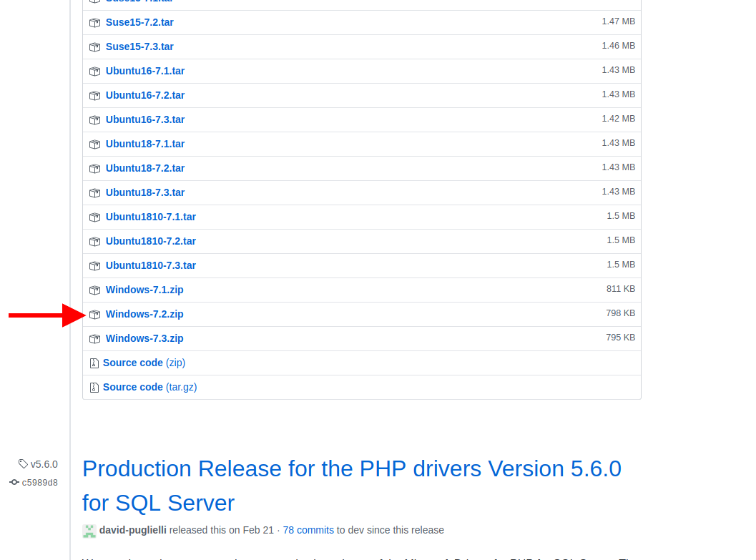The width and height of the screenshot is (756, 560).
Task: Download Suse15-7.2.tar
Action: [x=139, y=23]
